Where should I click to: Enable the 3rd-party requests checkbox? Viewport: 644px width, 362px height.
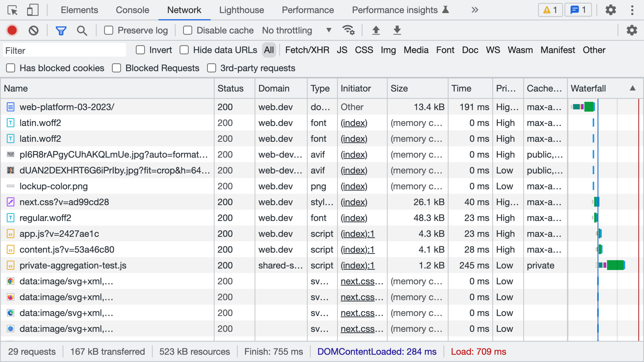[211, 68]
